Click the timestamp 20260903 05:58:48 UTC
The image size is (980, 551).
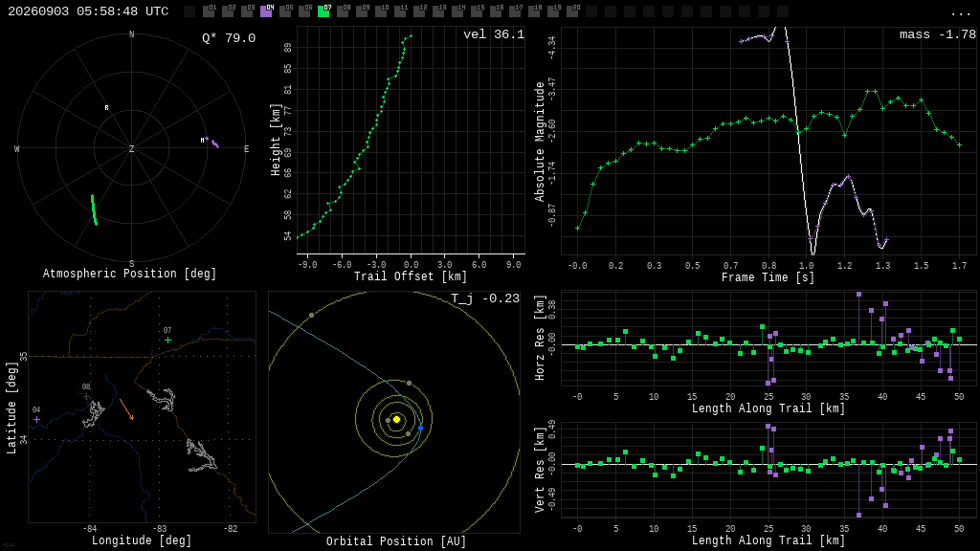point(88,11)
